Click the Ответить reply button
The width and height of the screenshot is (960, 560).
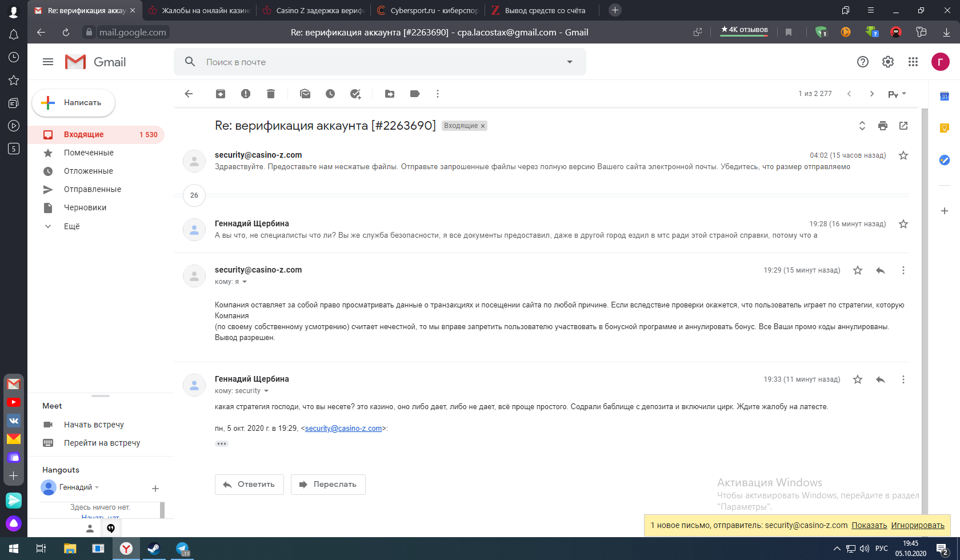(250, 485)
